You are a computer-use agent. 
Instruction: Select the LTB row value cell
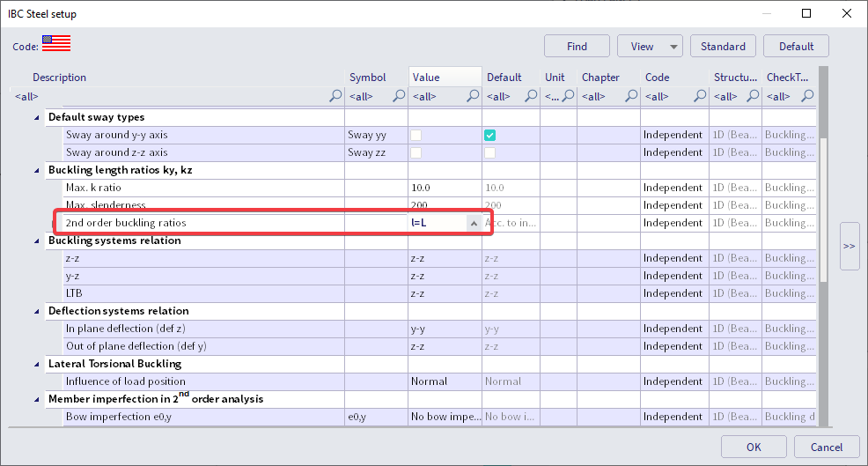click(x=445, y=293)
